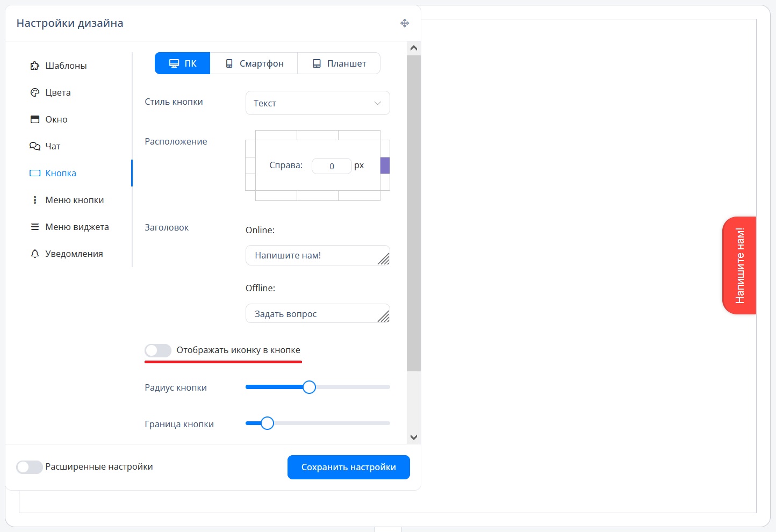Click the red Напишите нам! preview button

coord(739,265)
